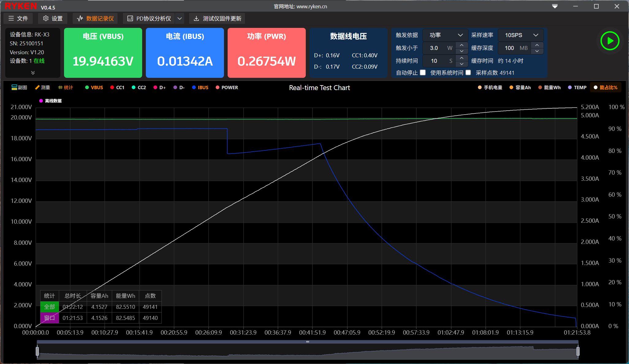Check the 使用系统时间 checkbox
This screenshot has height=364, width=629.
pyautogui.click(x=468, y=73)
